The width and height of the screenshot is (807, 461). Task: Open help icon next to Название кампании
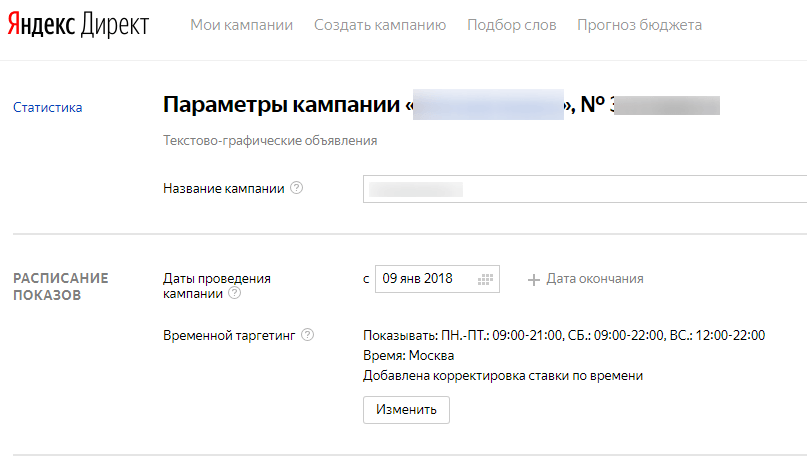pyautogui.click(x=296, y=188)
